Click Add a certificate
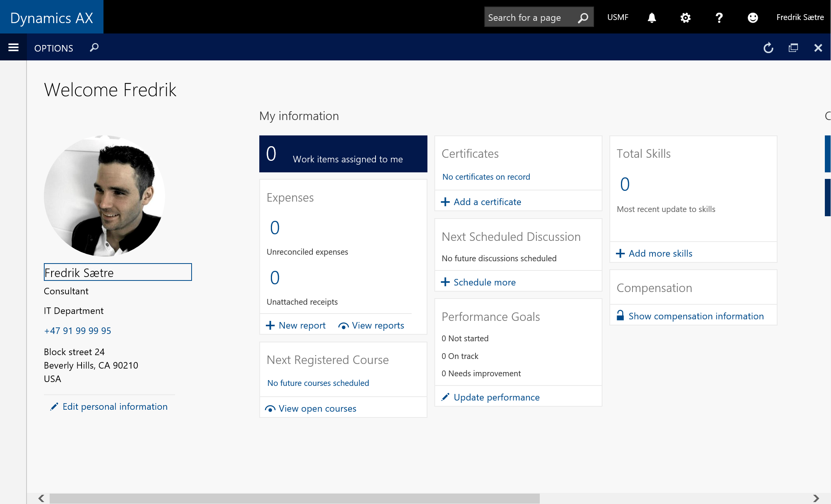Image resolution: width=831 pixels, height=504 pixels. pyautogui.click(x=487, y=202)
